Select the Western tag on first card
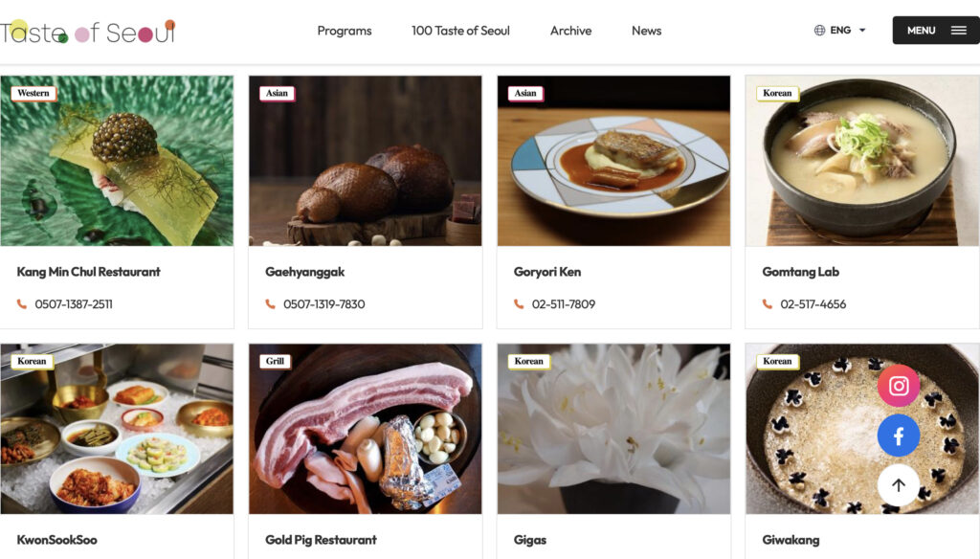Image resolution: width=980 pixels, height=559 pixels. 33,93
